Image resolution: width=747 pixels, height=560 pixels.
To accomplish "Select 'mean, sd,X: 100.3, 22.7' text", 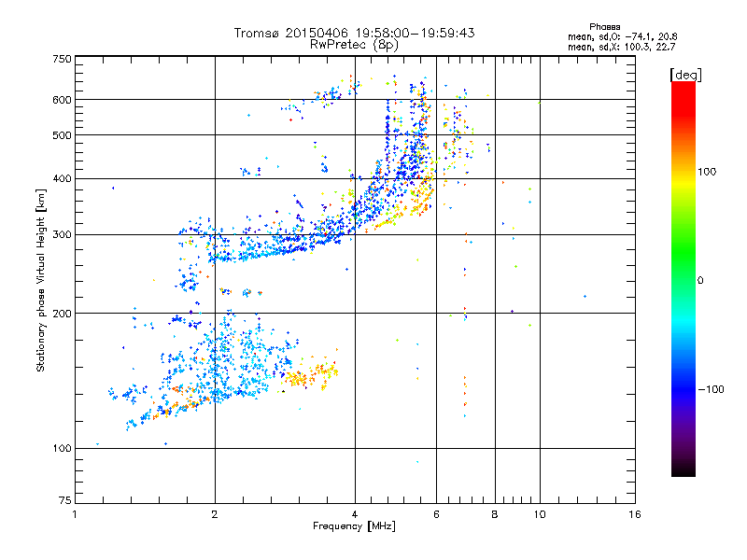I will coord(621,47).
